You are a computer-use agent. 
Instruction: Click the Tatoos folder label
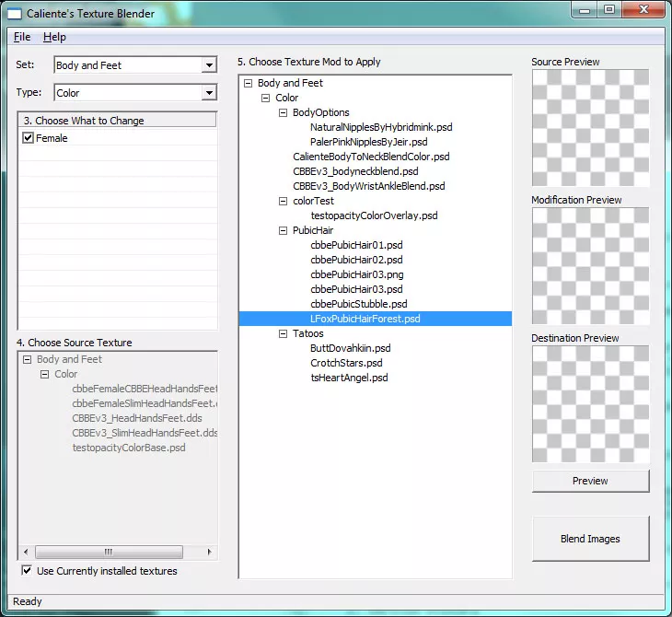[x=307, y=333]
